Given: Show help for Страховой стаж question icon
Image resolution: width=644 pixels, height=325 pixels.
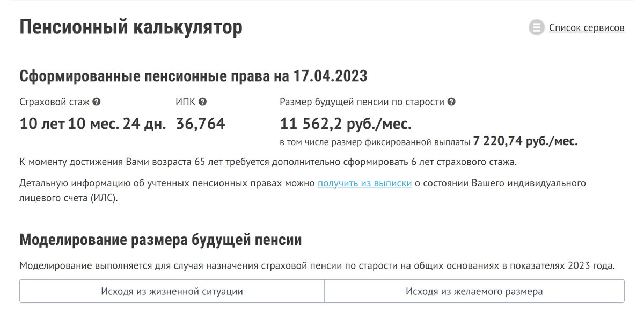Looking at the screenshot, I should pyautogui.click(x=97, y=102).
